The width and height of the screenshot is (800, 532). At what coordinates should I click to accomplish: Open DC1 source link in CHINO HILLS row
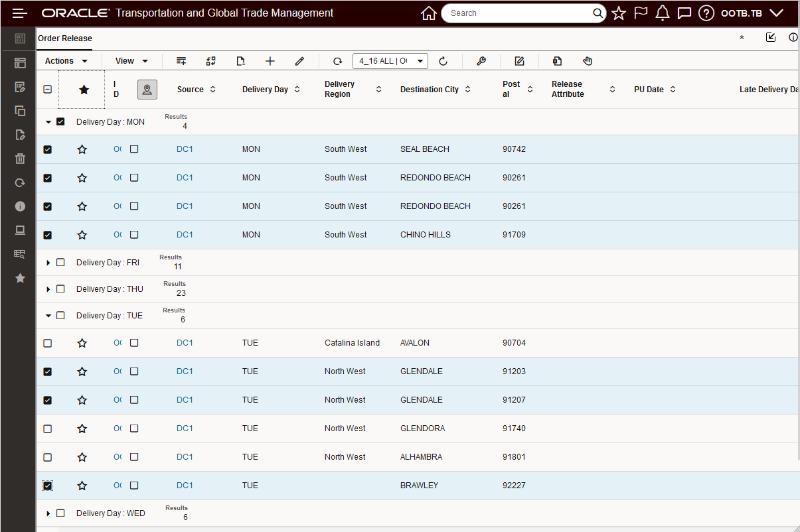pyautogui.click(x=185, y=235)
